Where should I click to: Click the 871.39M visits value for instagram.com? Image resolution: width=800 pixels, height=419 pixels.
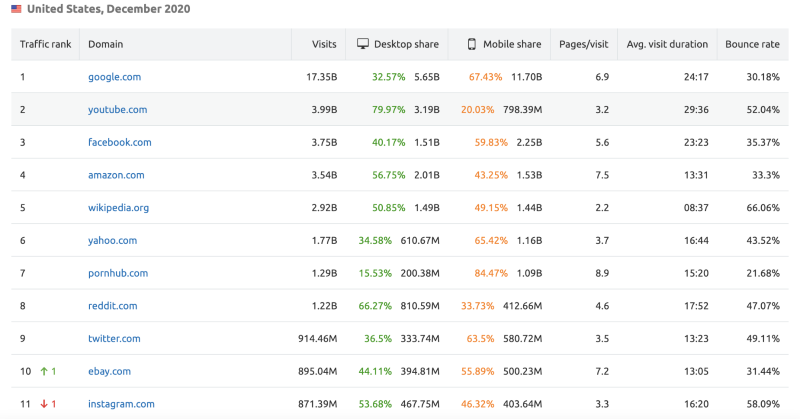317,404
